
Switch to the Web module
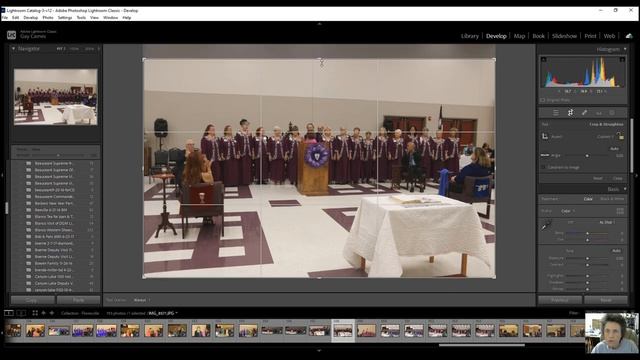click(x=609, y=36)
